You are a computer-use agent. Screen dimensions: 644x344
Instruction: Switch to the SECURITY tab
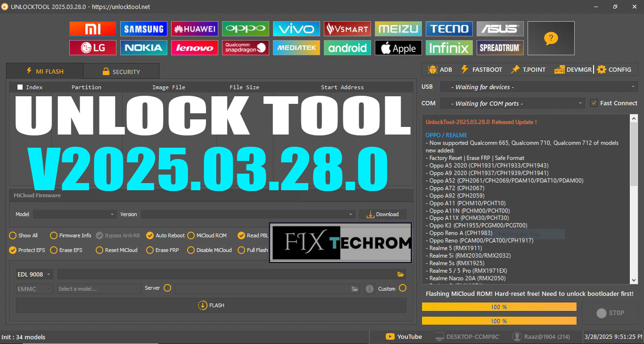(x=121, y=72)
